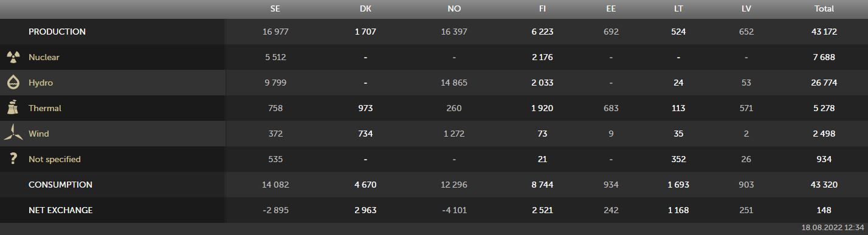This screenshot has width=868, height=235.
Task: Select the FI column header
Action: click(x=542, y=9)
